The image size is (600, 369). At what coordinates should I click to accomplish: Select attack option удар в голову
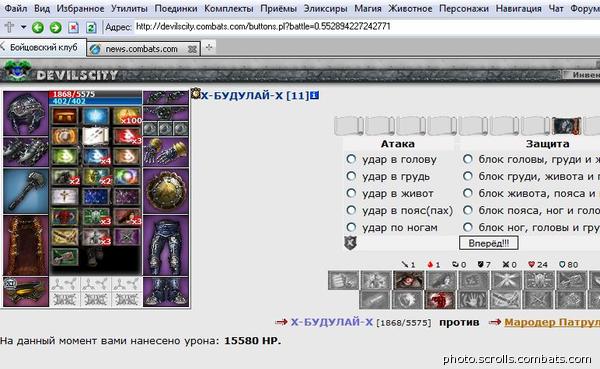click(351, 159)
